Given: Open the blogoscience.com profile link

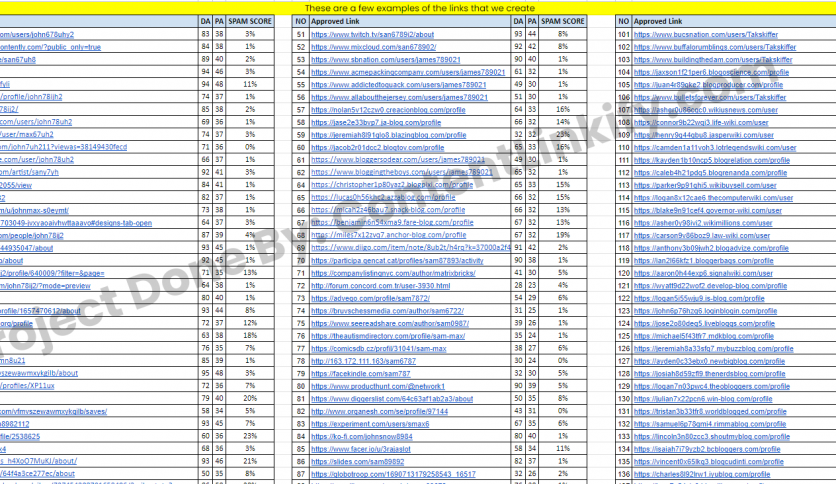Looking at the screenshot, I should pyautogui.click(x=711, y=72).
